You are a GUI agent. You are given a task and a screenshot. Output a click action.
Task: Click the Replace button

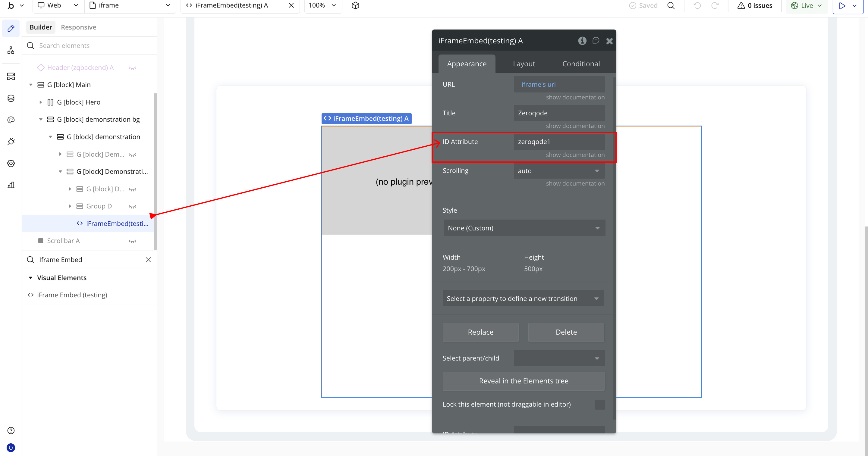[480, 332]
